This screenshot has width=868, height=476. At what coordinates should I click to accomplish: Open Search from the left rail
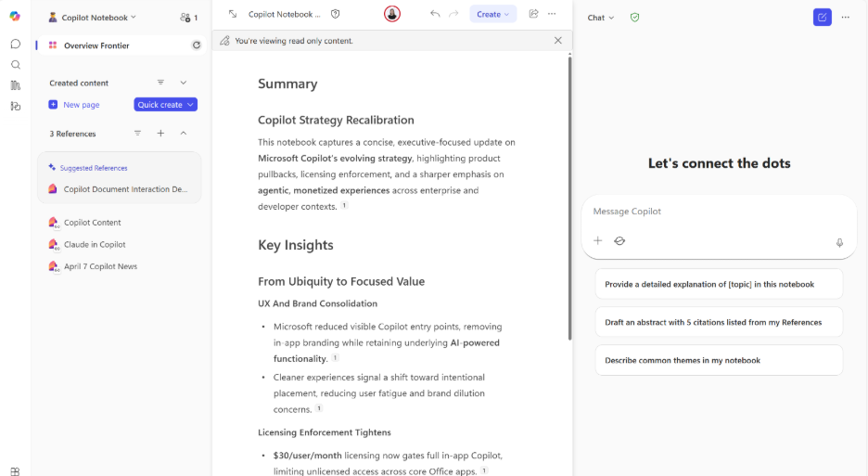pyautogui.click(x=16, y=65)
